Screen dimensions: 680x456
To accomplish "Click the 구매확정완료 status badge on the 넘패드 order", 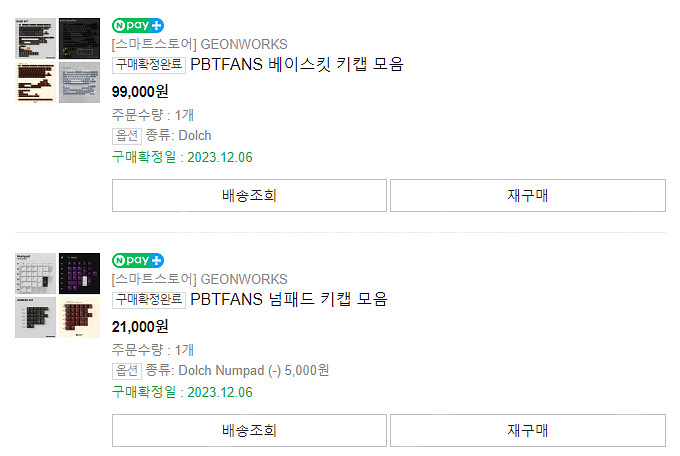I will click(149, 299).
